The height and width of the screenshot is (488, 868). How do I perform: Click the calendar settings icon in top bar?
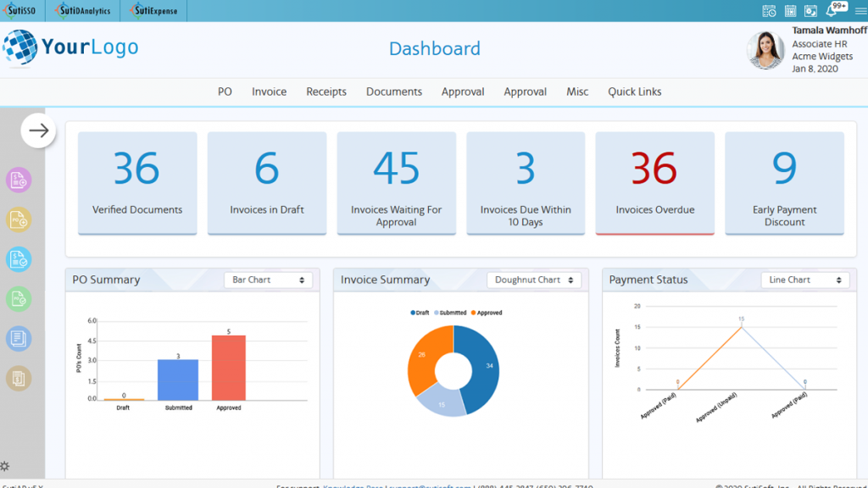pos(810,10)
